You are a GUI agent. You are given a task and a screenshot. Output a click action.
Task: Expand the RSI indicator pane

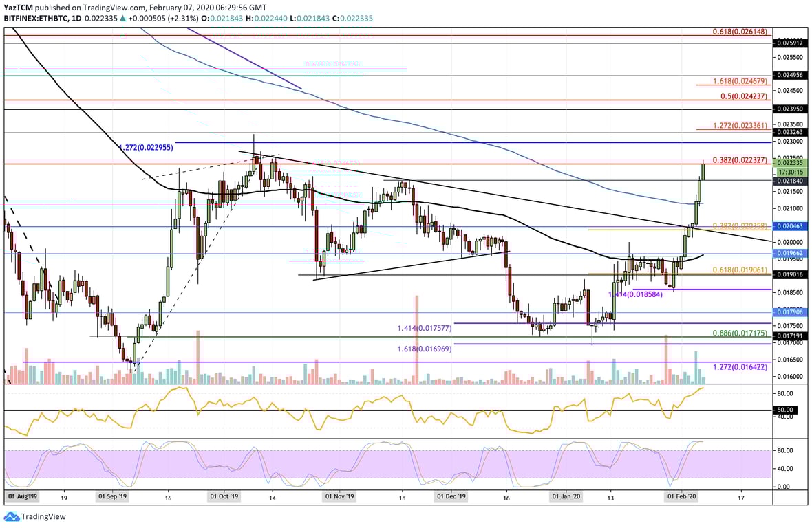(x=385, y=412)
